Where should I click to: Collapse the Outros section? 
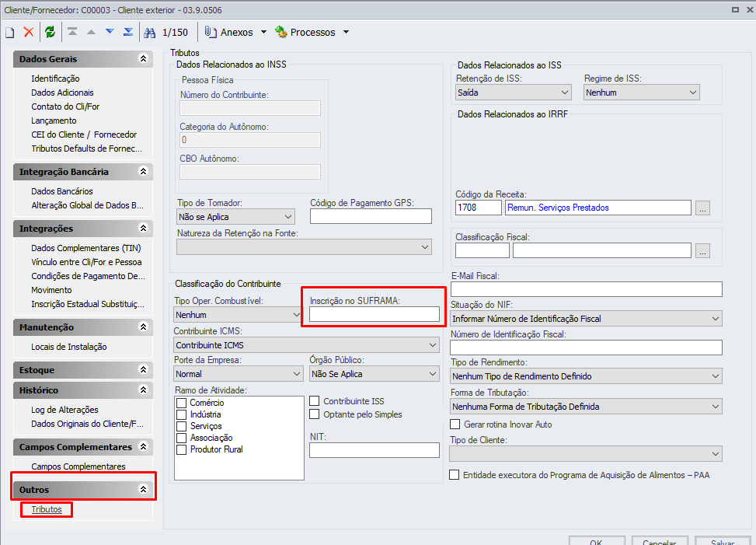pos(143,490)
